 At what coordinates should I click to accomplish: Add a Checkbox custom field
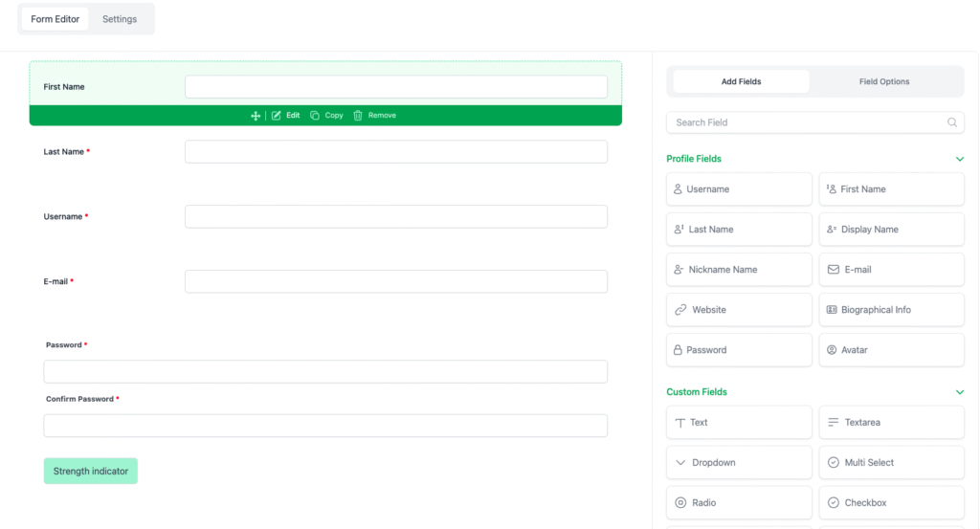891,503
